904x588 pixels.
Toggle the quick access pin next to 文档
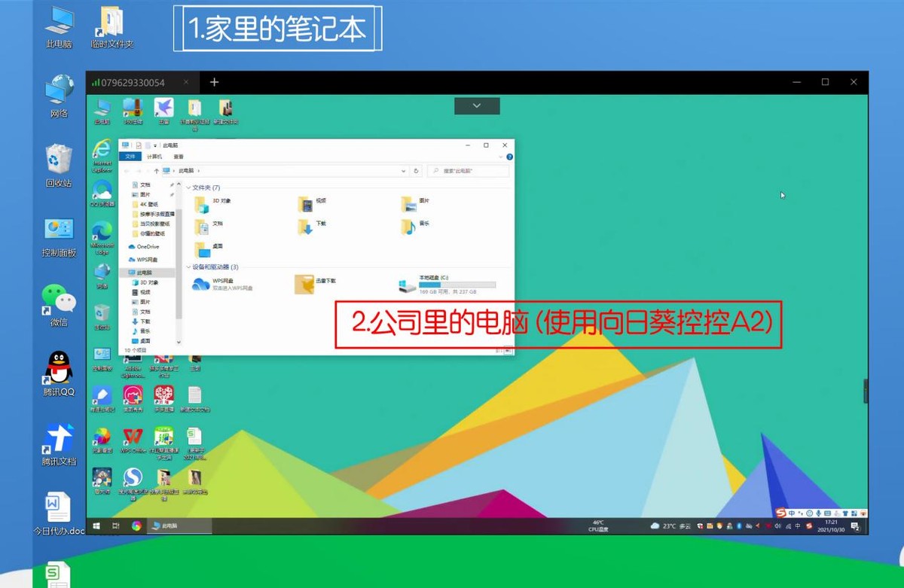coord(171,185)
